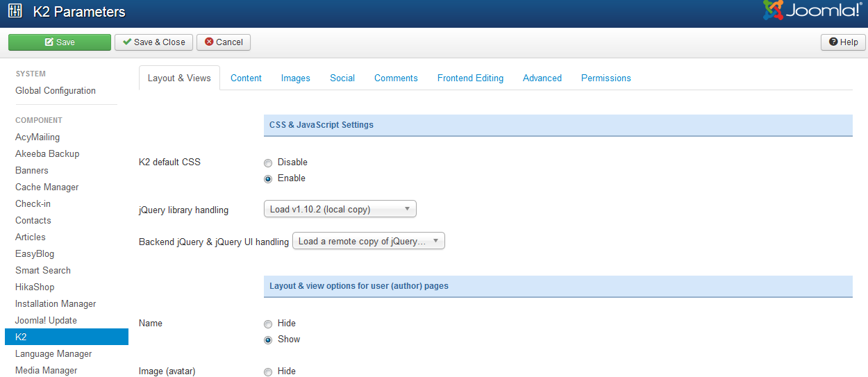Go to the Frontend Editing tab
868x377 pixels.
coord(470,78)
